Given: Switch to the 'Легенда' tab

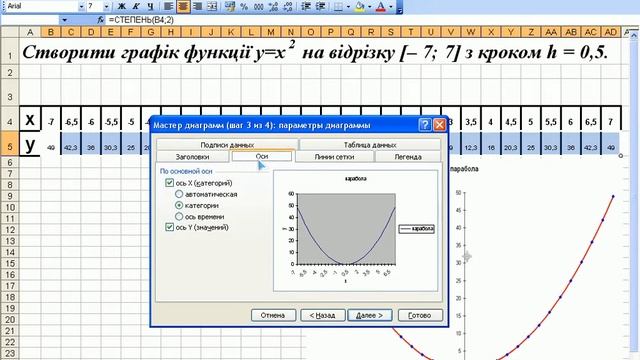Looking at the screenshot, I should pos(408,156).
